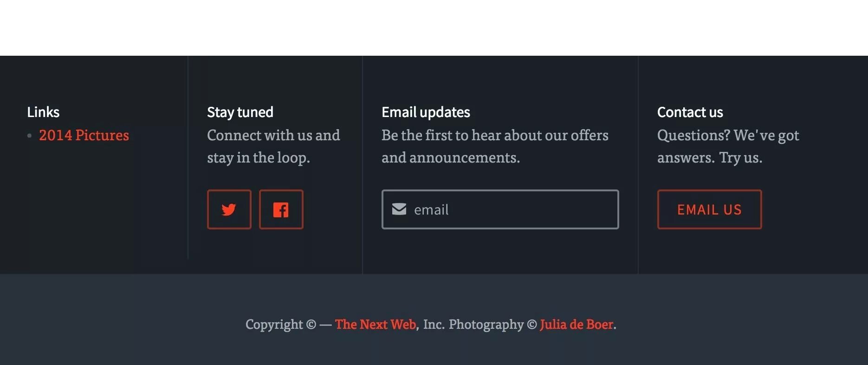Click the EMAIL US button
Screen dimensions: 868x365
point(709,209)
